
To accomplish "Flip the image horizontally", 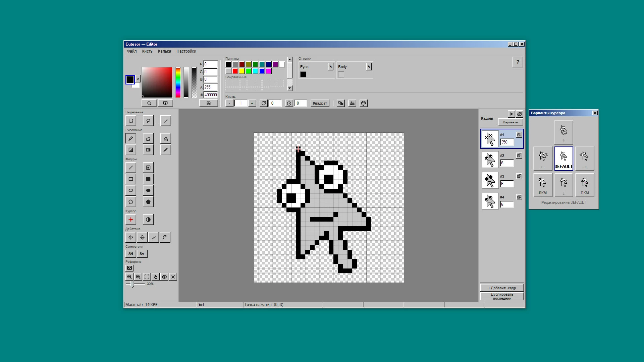I will point(131,237).
